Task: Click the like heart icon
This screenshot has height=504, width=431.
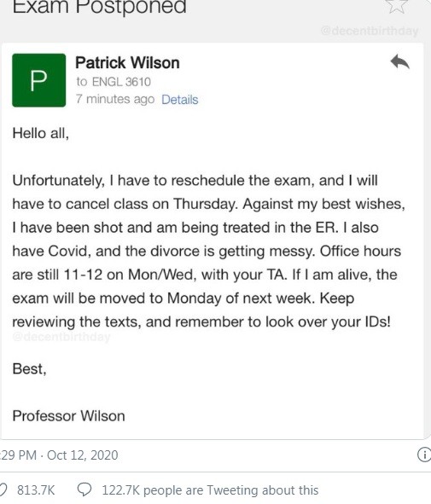Action: click(x=3, y=490)
